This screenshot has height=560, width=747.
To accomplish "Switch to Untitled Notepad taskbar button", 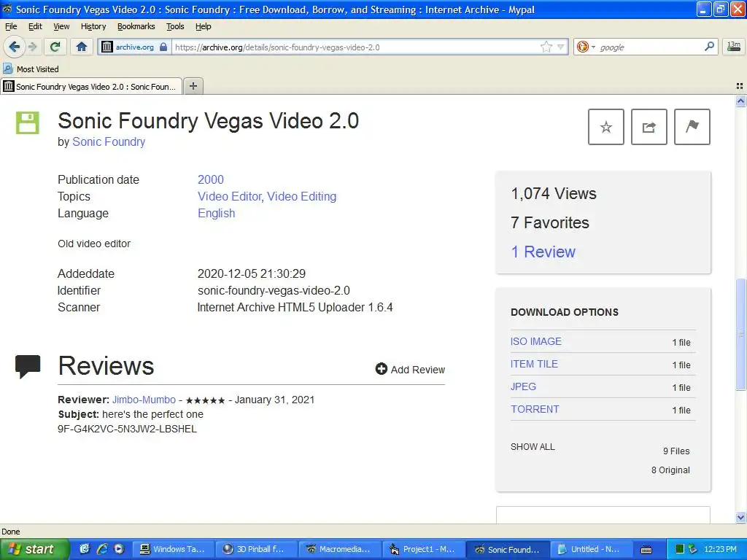I will (591, 549).
